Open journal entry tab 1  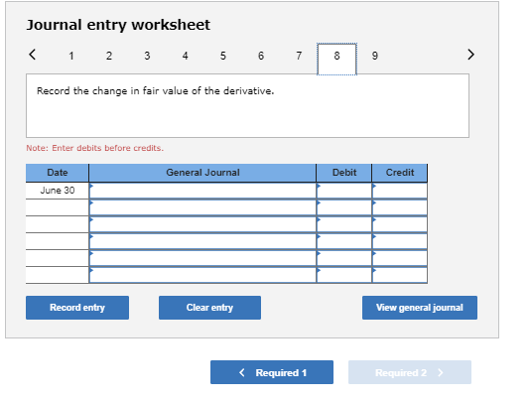point(71,56)
